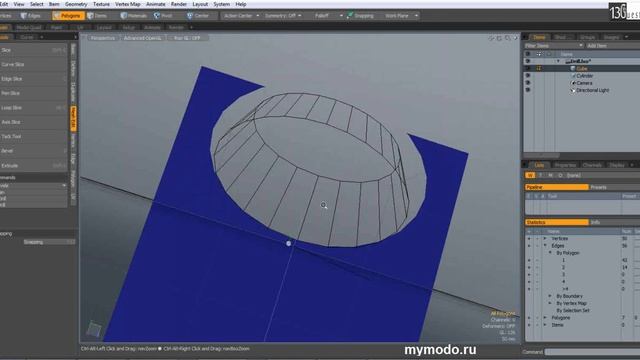
Task: Open the Animate menu
Action: click(156, 4)
